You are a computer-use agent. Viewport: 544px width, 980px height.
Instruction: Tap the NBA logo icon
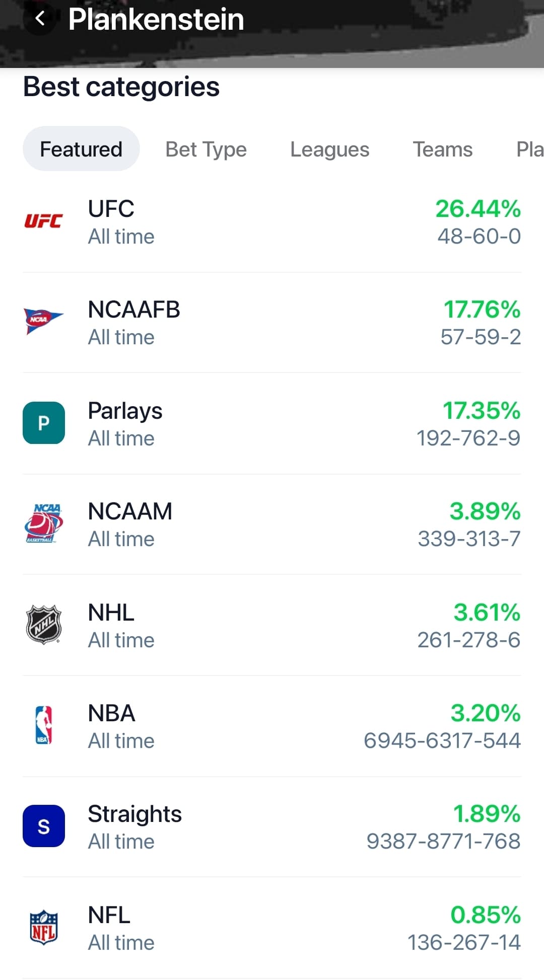(x=43, y=725)
